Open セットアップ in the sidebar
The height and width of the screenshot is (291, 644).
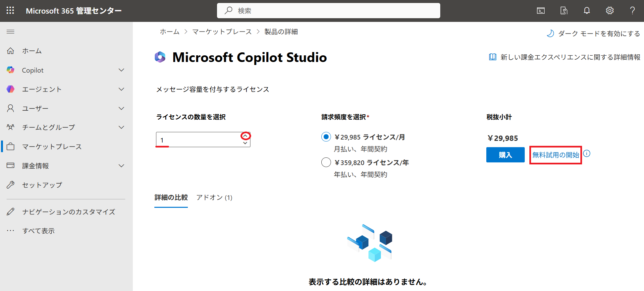(42, 185)
